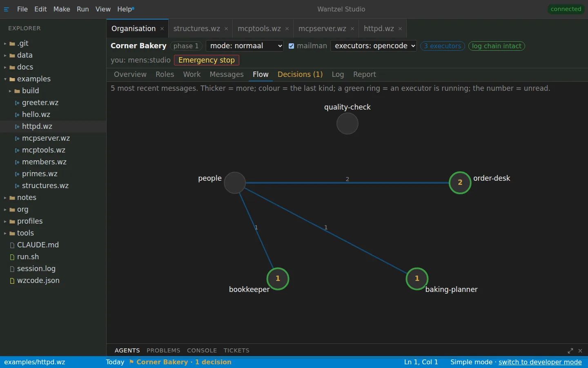The image size is (588, 368).
Task: Click the file icon beside greeter.wz
Action: [x=17, y=103]
